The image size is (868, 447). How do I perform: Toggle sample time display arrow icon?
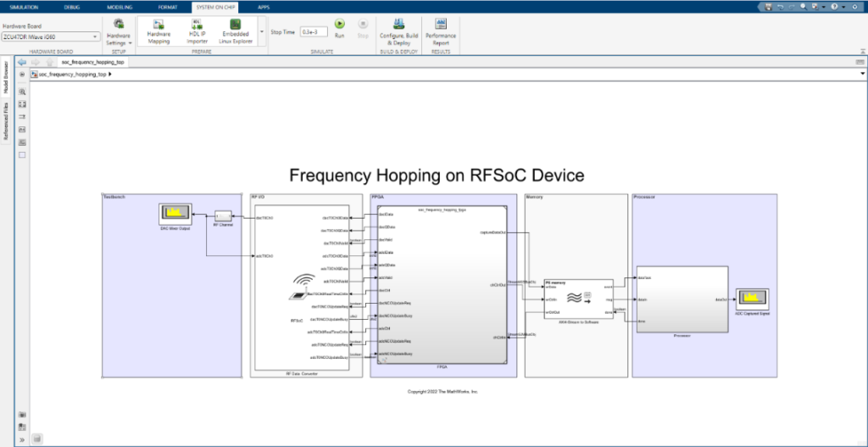point(22,117)
